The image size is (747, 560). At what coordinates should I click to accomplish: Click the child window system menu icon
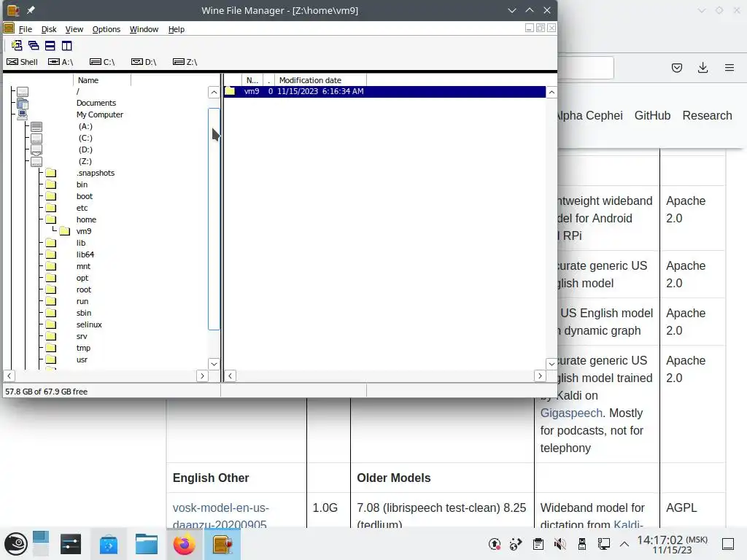(9, 29)
